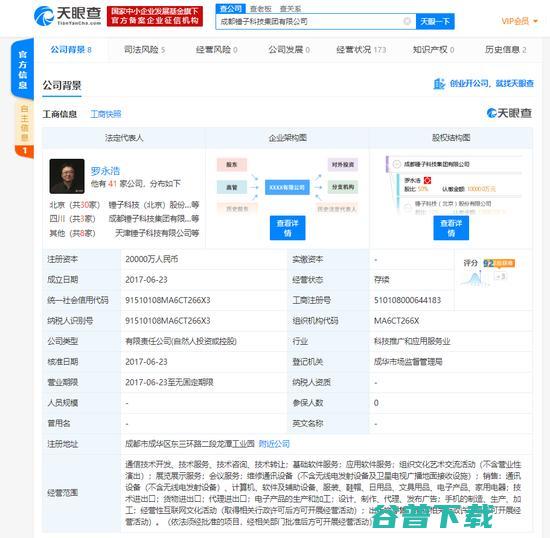Select the registration number 510108000644183
This screenshot has height=538, width=550.
(407, 300)
